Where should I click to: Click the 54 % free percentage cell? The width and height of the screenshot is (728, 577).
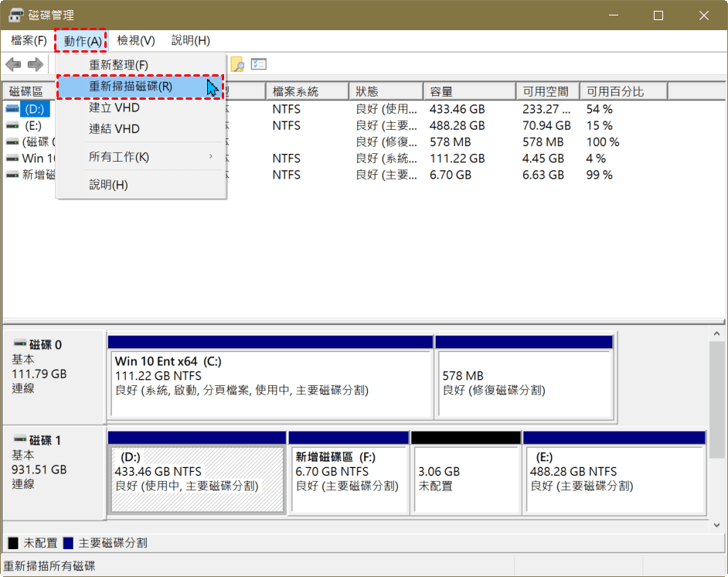tap(600, 109)
